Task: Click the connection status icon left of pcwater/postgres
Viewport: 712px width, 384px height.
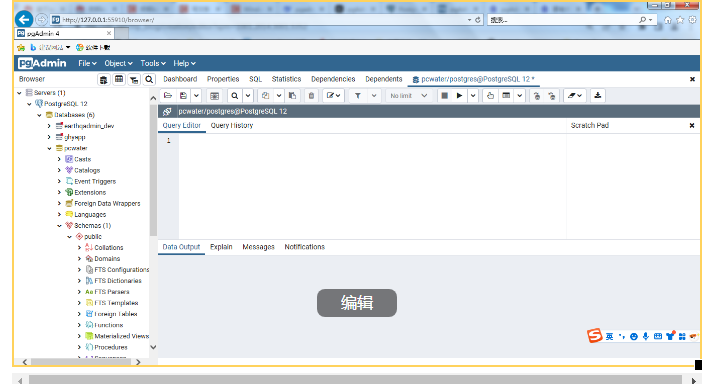Action: (x=167, y=112)
